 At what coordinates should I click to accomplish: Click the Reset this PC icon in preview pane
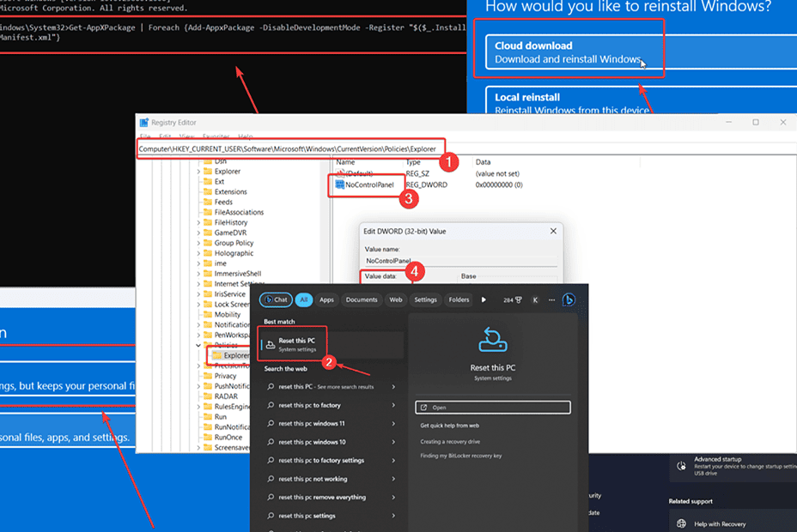tap(493, 341)
